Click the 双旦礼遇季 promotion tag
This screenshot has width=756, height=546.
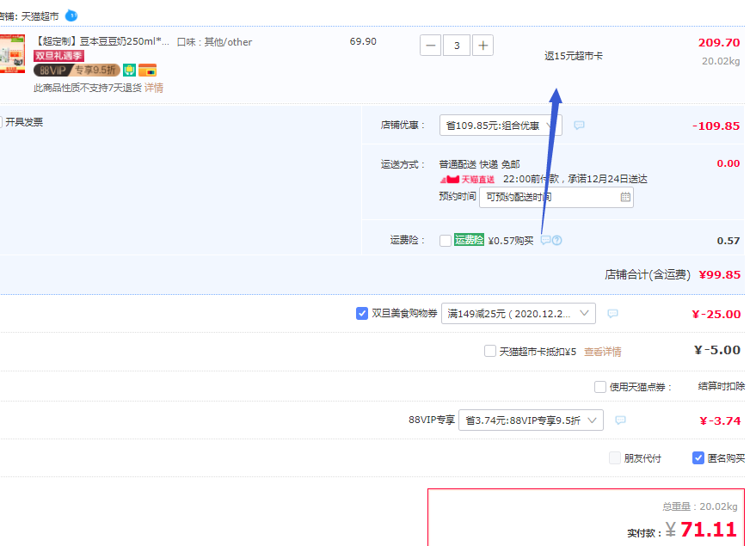(x=58, y=56)
